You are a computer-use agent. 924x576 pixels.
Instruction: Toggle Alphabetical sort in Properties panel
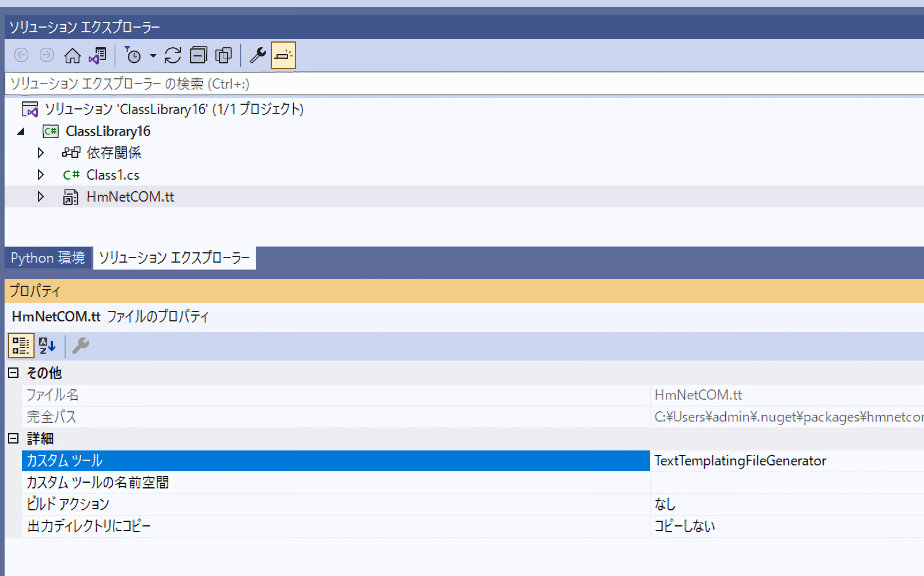tap(47, 346)
